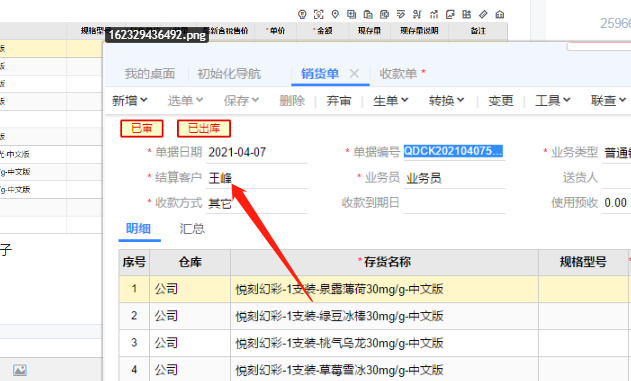Select the 销货单 tab

coord(320,74)
